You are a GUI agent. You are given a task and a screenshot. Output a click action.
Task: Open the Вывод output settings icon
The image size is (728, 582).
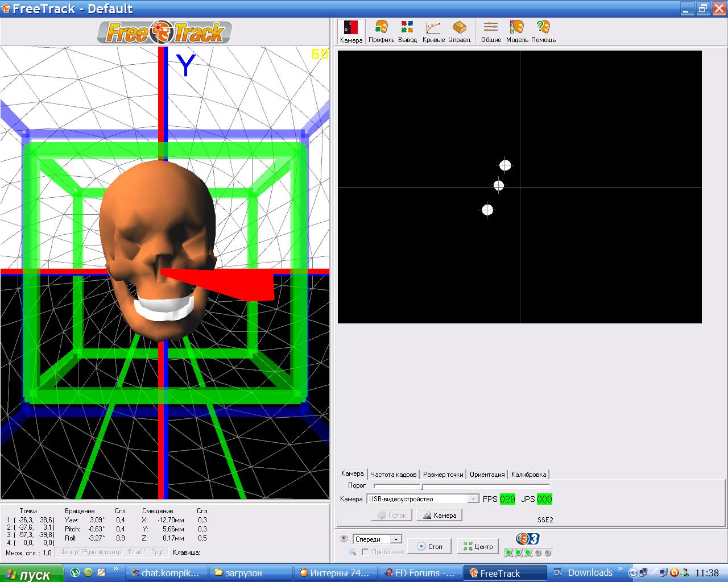click(x=407, y=31)
